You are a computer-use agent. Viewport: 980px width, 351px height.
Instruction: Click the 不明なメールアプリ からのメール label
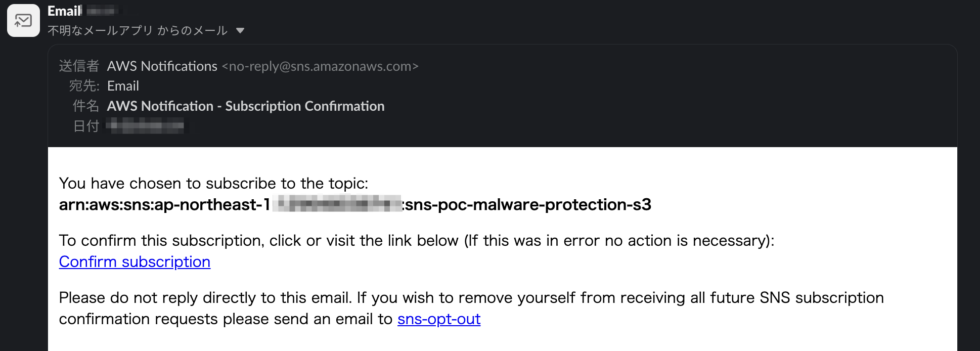pos(137,31)
